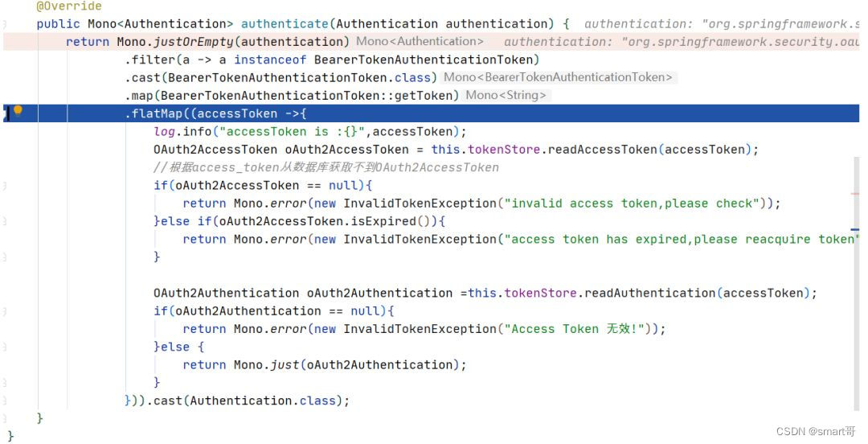Click the instanceof keyword in filter line
The image size is (868, 444).
pos(270,60)
